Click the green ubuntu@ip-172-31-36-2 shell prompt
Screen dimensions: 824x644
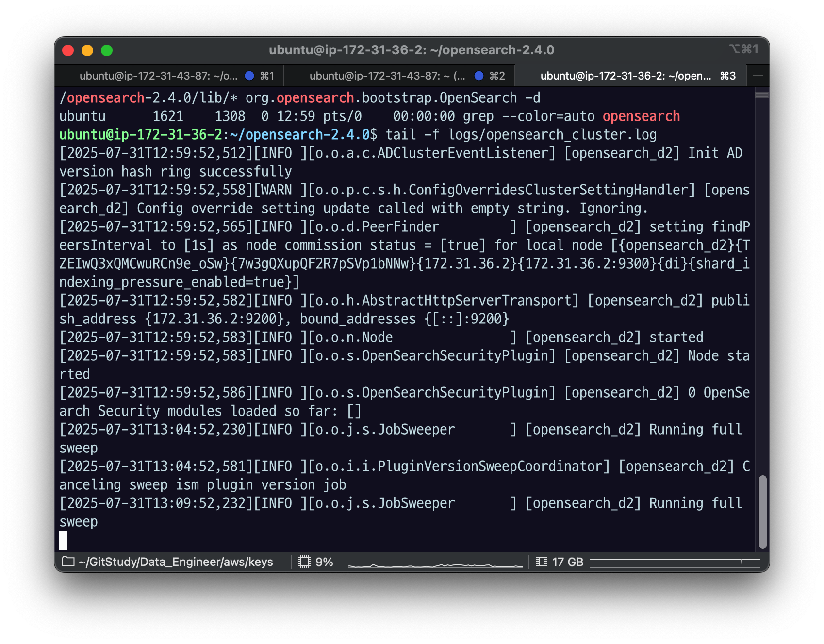click(x=141, y=135)
